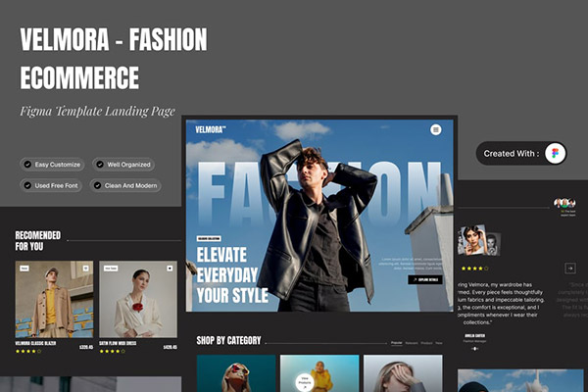This screenshot has width=588, height=392.
Task: Click the Classic Blazer price
Action: pos(86,347)
